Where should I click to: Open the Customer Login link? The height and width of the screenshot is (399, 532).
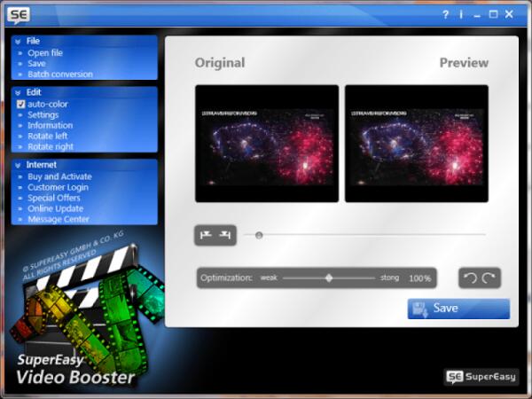tap(58, 188)
